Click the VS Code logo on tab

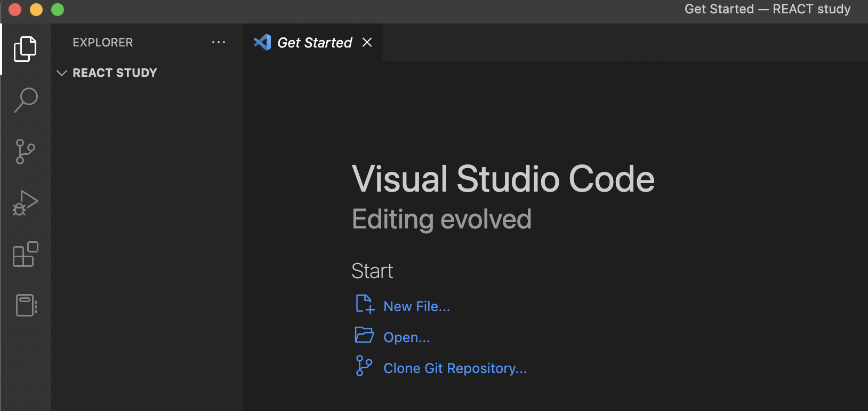[x=262, y=42]
